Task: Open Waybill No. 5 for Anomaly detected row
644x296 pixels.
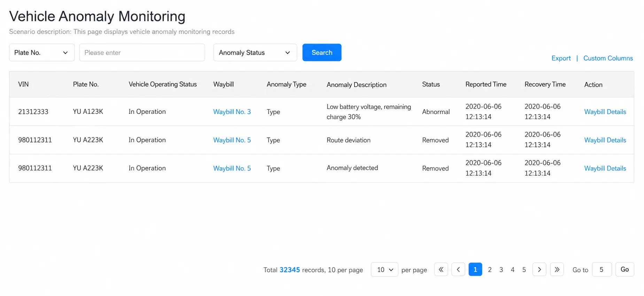Action: coord(232,168)
